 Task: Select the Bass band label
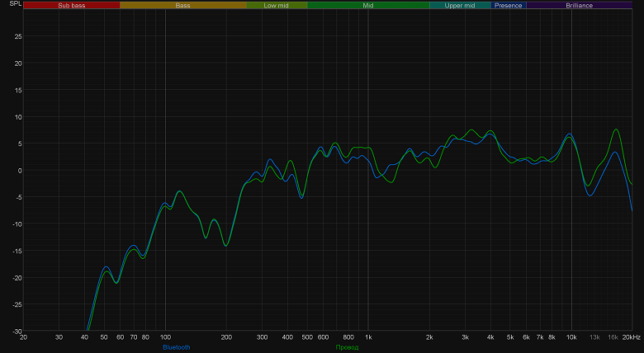[x=183, y=5]
